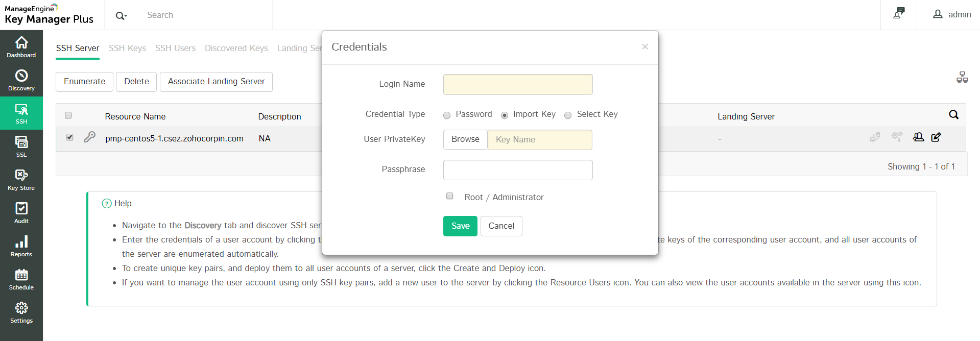The height and width of the screenshot is (341, 980).
Task: Choose the Select Key radio option
Action: click(x=568, y=115)
